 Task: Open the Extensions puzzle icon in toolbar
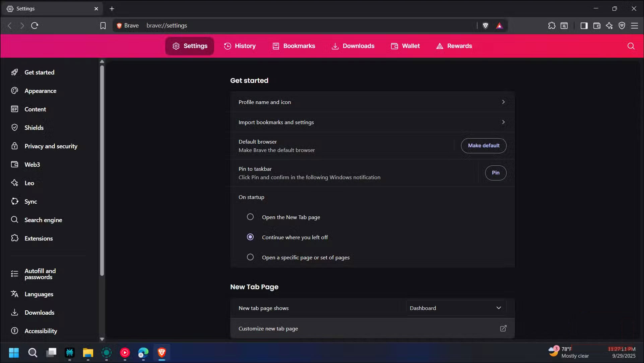tap(552, 25)
